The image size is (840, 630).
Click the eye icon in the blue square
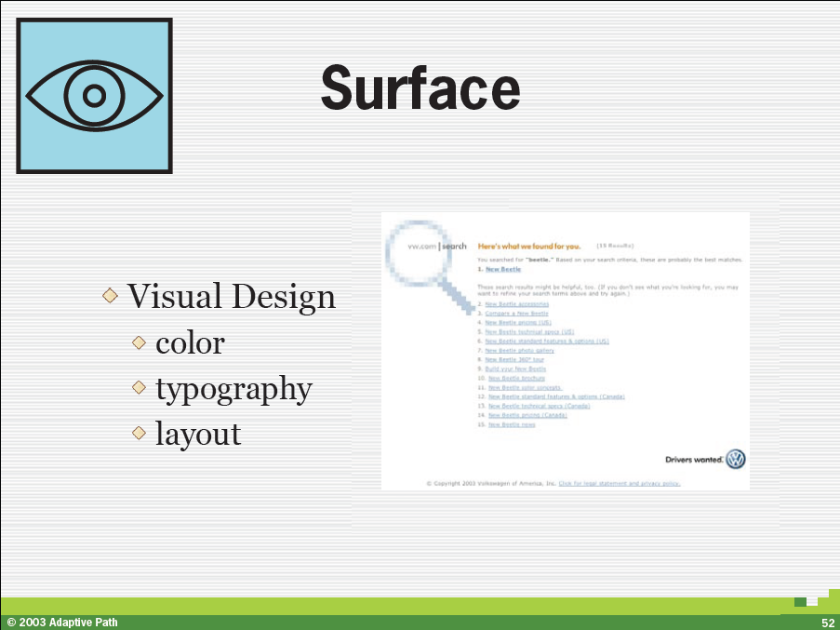pyautogui.click(x=94, y=96)
